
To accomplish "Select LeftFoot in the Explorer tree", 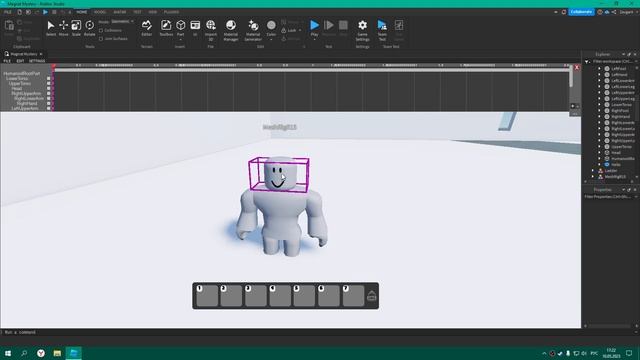I will (x=619, y=69).
